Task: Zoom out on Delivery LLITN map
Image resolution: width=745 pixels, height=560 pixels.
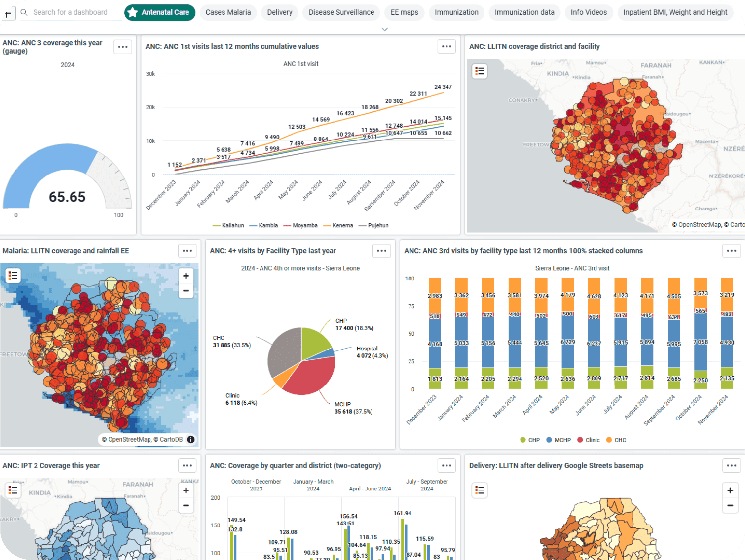Action: [x=730, y=505]
